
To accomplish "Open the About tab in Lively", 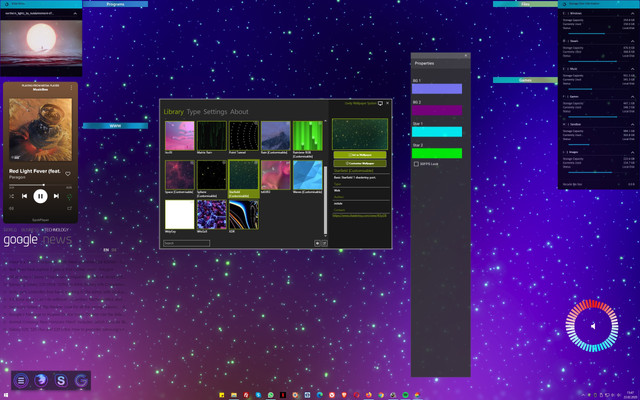I will tap(239, 111).
